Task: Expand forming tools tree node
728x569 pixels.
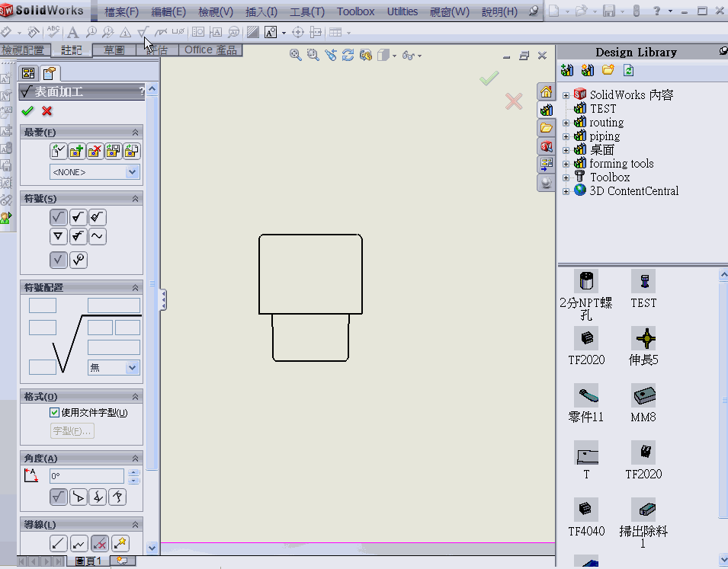Action: tap(566, 164)
